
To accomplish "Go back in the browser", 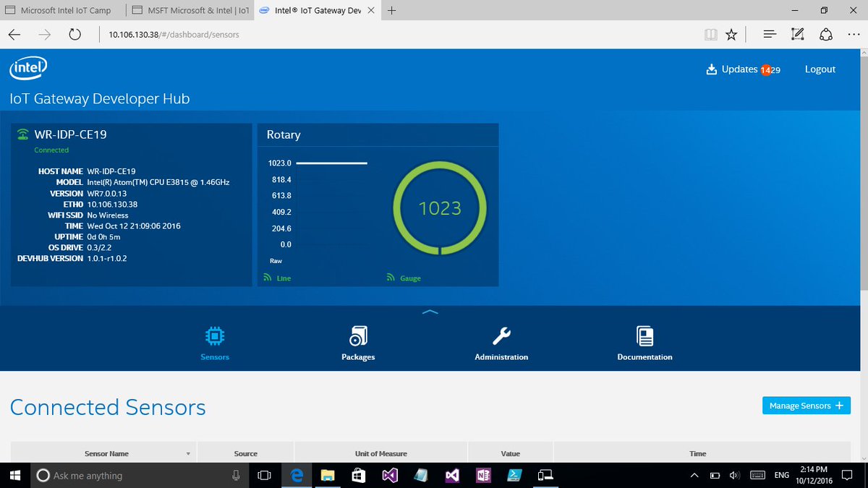I will [x=15, y=34].
